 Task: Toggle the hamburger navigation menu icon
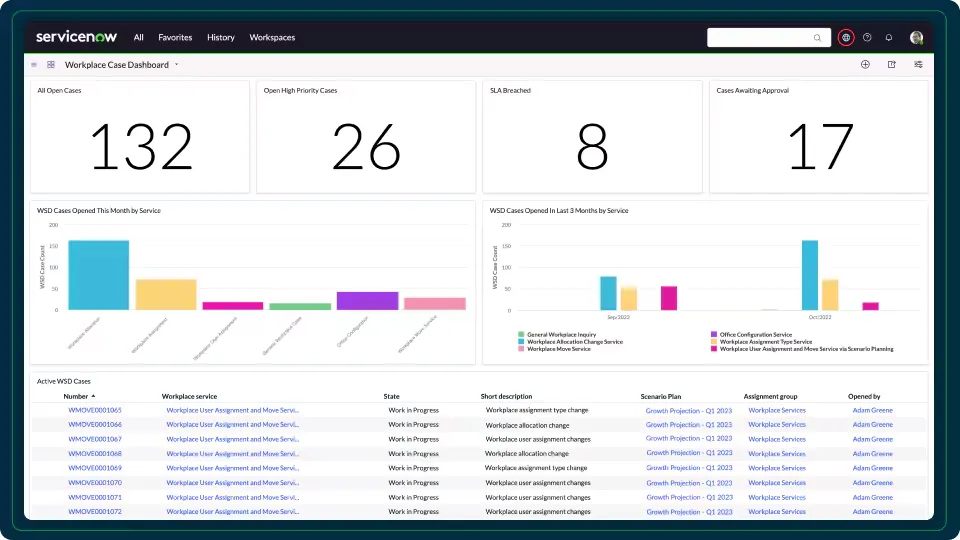[x=34, y=64]
